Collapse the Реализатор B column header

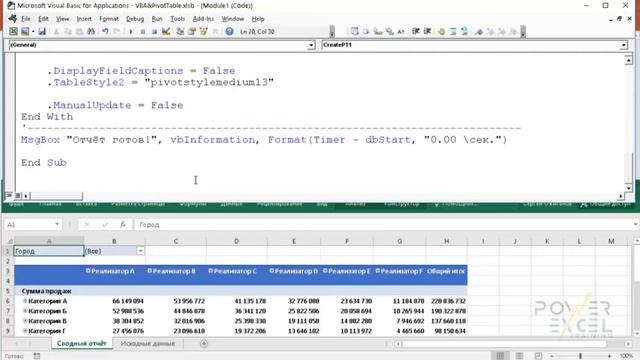(149, 271)
